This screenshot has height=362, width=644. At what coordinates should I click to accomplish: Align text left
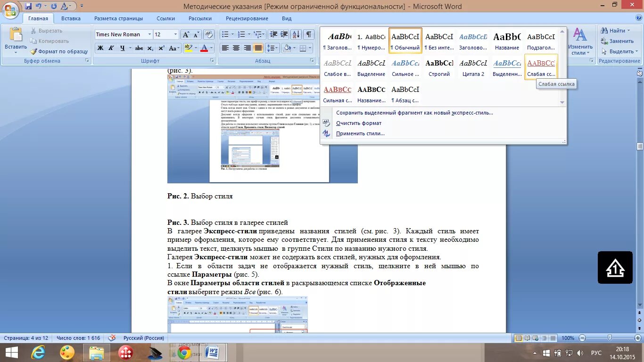225,48
